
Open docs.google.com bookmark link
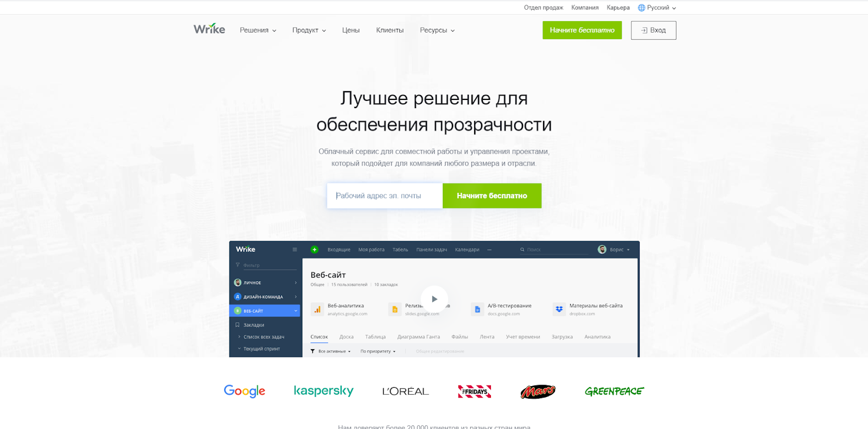[504, 314]
